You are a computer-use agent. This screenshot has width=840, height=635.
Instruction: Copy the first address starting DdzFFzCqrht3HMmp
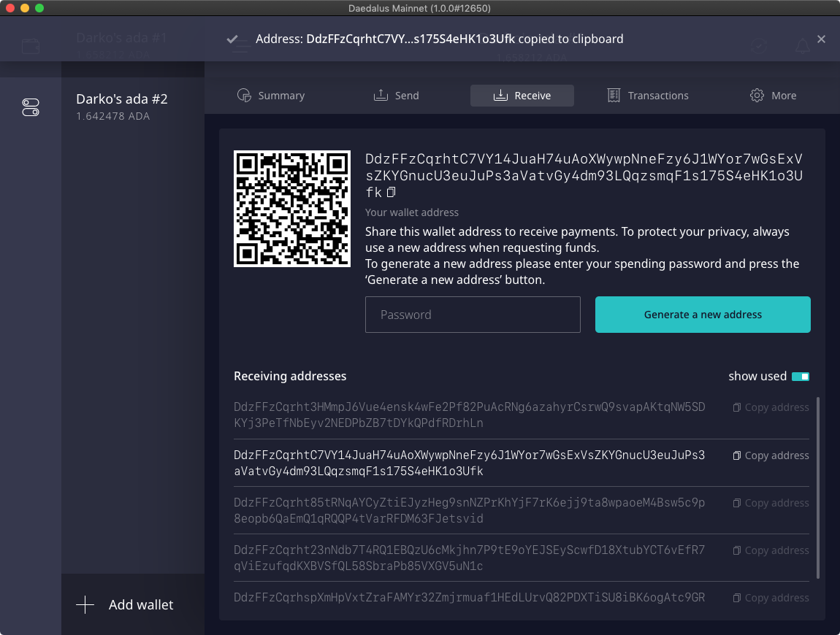point(771,407)
